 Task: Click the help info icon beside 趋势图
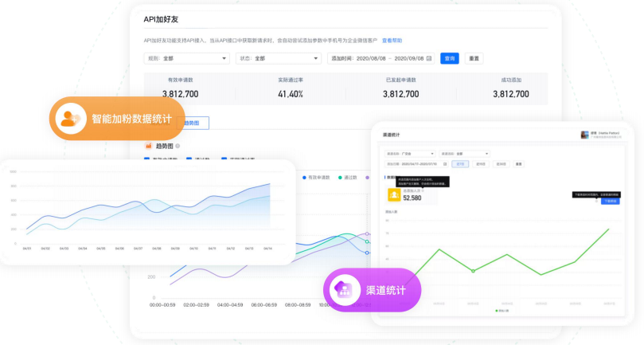coord(178,146)
